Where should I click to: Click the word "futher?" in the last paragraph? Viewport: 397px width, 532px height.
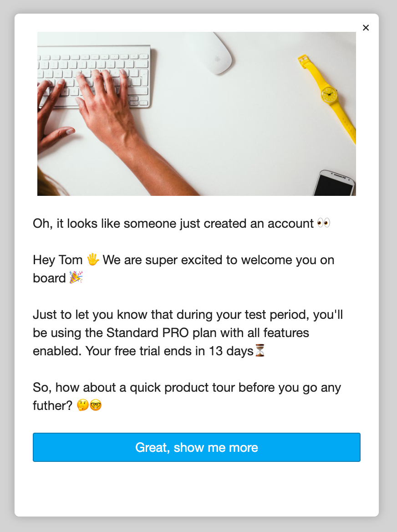[x=52, y=405]
